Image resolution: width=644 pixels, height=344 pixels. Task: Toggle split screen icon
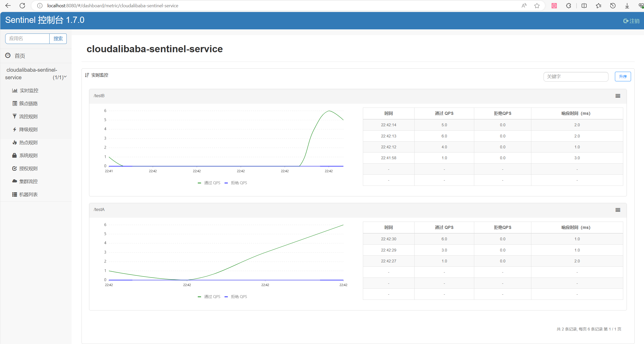[x=584, y=6]
